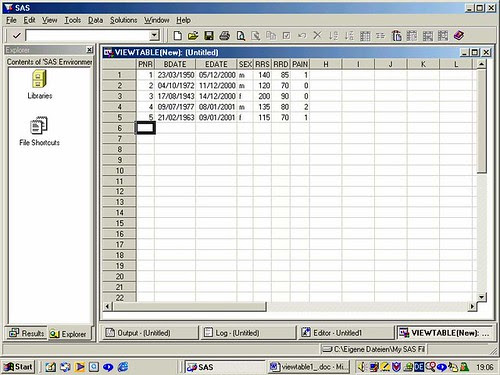
Task: Select the BDATE column header
Action: (x=175, y=64)
